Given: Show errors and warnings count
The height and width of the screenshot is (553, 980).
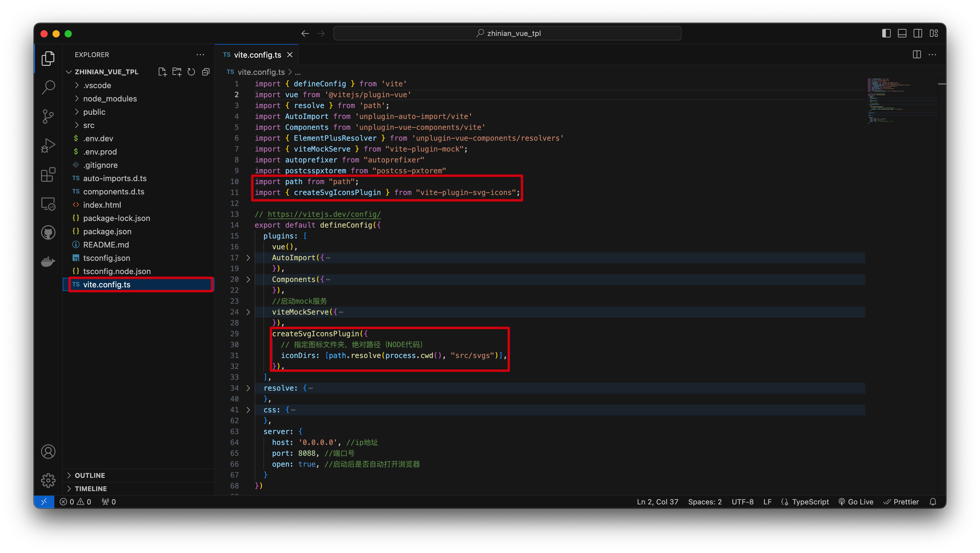Looking at the screenshot, I should click(x=75, y=502).
